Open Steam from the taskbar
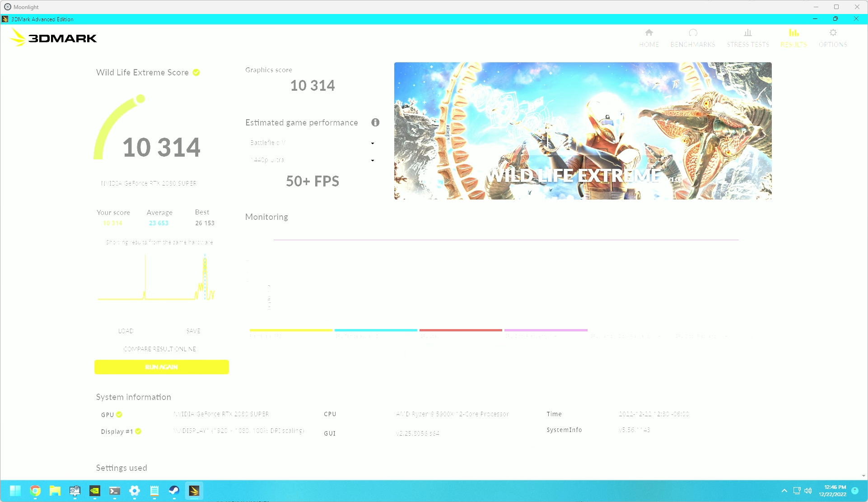This screenshot has height=502, width=868. 174,491
